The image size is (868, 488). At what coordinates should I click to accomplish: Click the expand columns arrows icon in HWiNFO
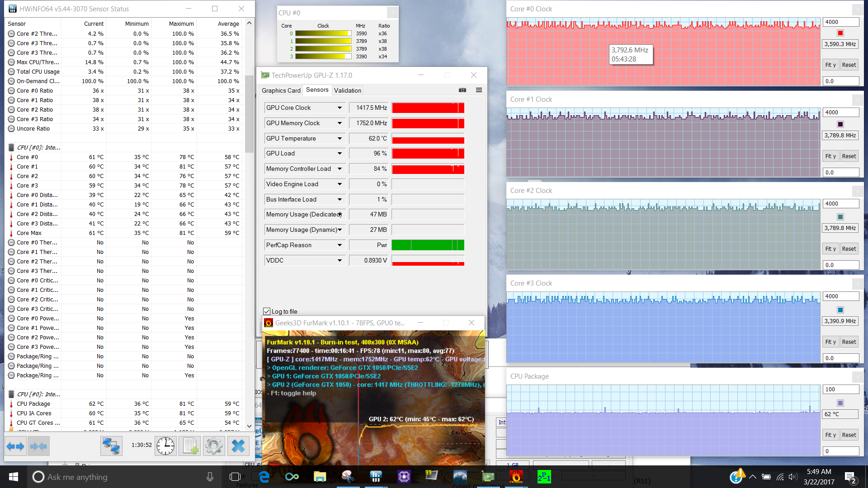(x=15, y=446)
